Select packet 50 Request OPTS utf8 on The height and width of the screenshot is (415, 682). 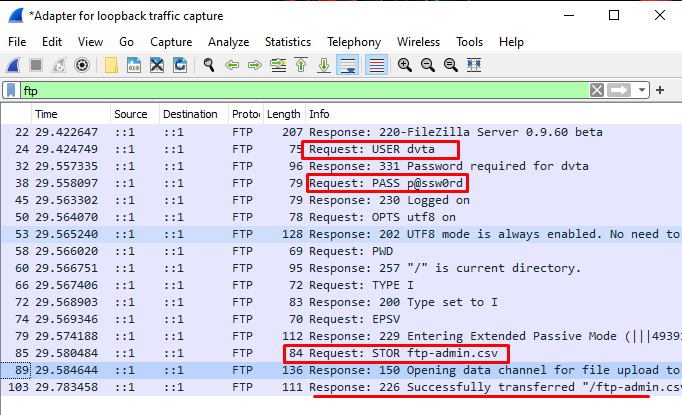pyautogui.click(x=341, y=217)
